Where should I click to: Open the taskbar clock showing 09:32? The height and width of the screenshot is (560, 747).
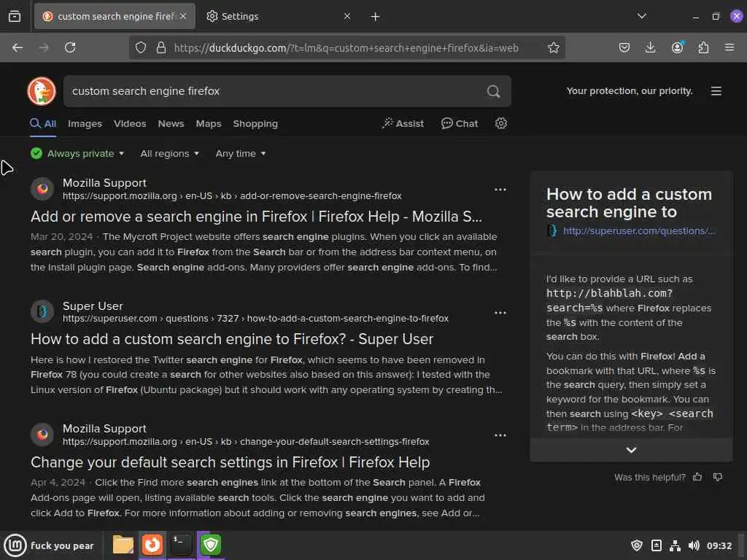pos(719,545)
